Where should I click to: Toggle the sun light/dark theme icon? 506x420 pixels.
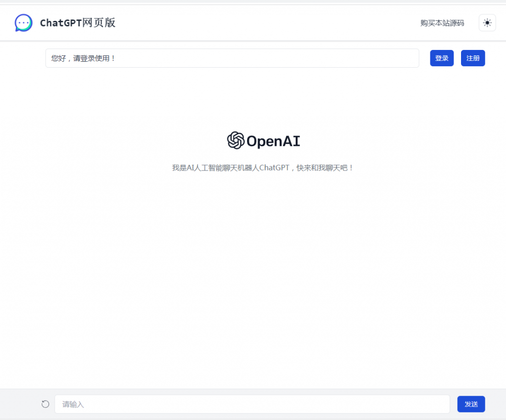pos(487,23)
